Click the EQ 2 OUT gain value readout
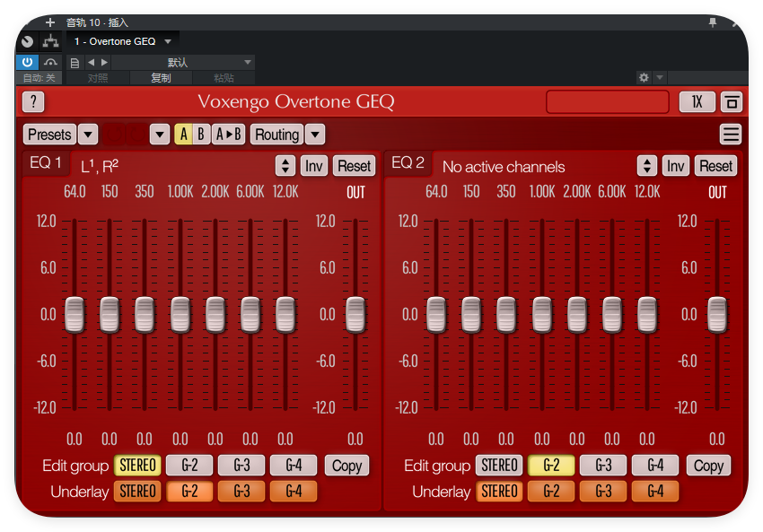Image resolution: width=763 pixels, height=532 pixels. coord(717,439)
